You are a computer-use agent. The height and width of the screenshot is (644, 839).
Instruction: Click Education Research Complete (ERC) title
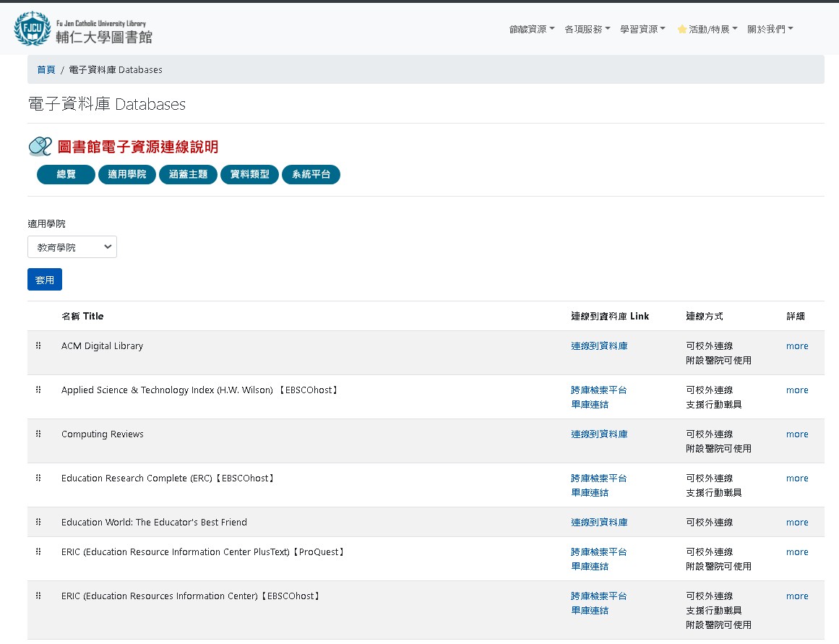(169, 478)
